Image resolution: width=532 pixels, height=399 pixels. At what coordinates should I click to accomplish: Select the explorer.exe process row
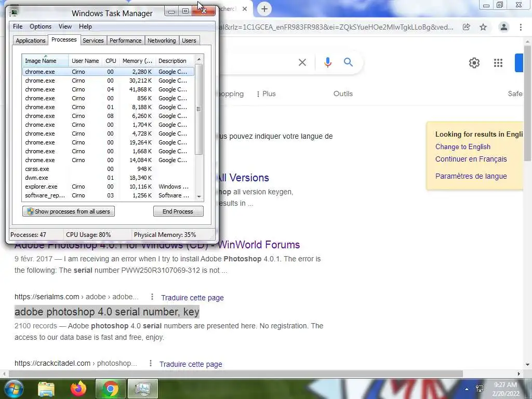[x=108, y=187]
